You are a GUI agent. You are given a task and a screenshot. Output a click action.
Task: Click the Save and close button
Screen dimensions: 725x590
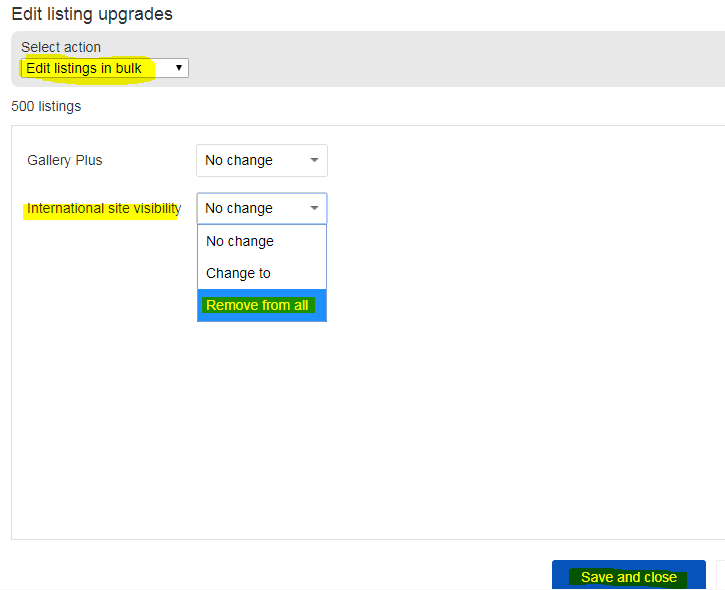(628, 576)
